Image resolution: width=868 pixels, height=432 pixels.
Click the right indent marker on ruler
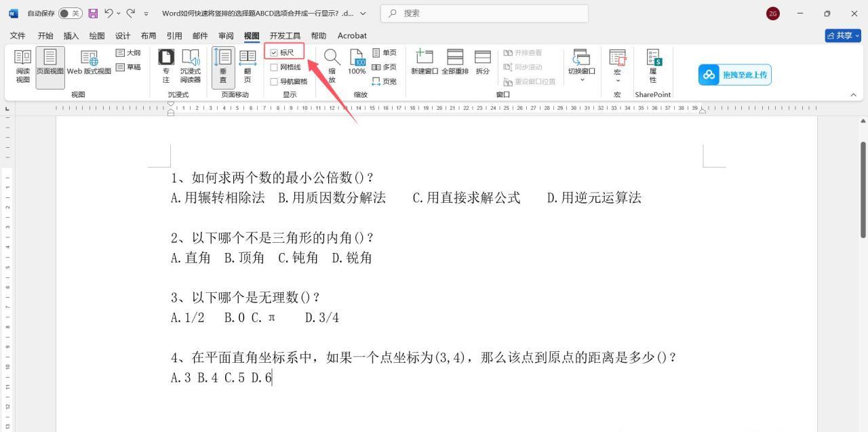[x=703, y=111]
